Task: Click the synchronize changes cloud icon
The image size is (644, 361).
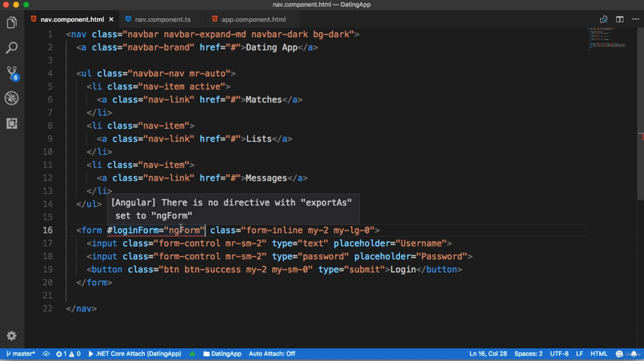Action: click(46, 354)
